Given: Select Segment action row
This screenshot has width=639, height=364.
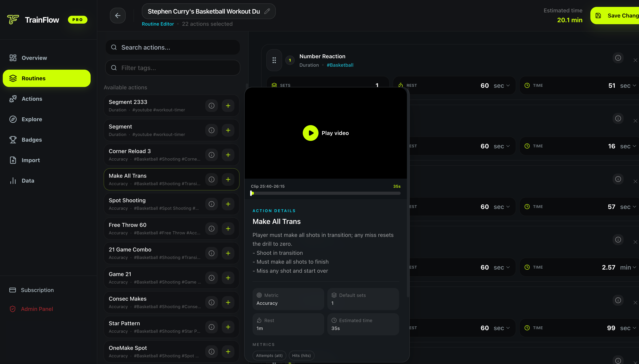Looking at the screenshot, I should (x=171, y=130).
